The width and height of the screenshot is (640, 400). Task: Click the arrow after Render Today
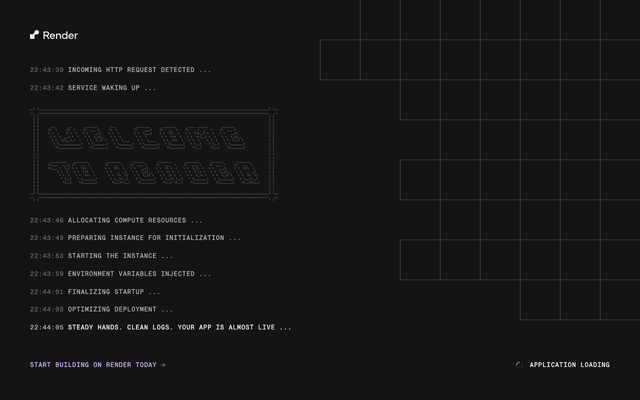click(163, 365)
